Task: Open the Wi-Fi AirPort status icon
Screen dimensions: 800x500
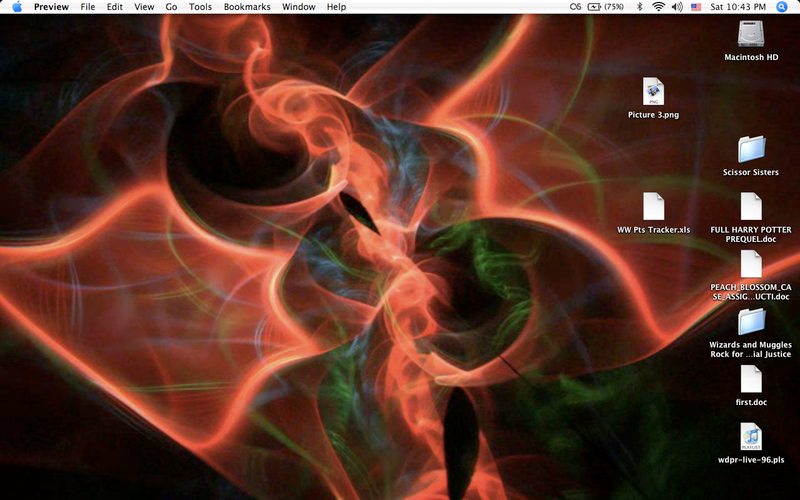Action: coord(659,7)
